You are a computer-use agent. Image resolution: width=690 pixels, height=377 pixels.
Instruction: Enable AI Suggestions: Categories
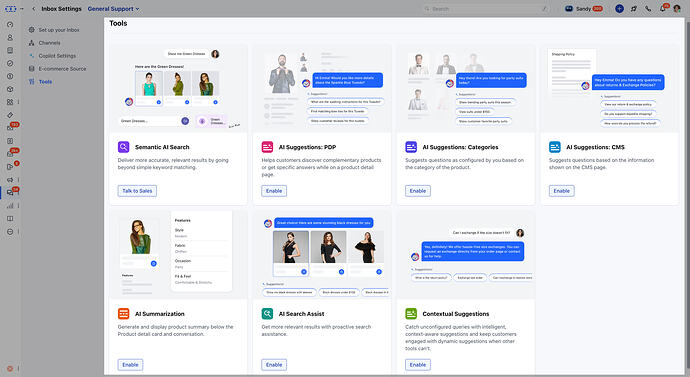pyautogui.click(x=418, y=191)
